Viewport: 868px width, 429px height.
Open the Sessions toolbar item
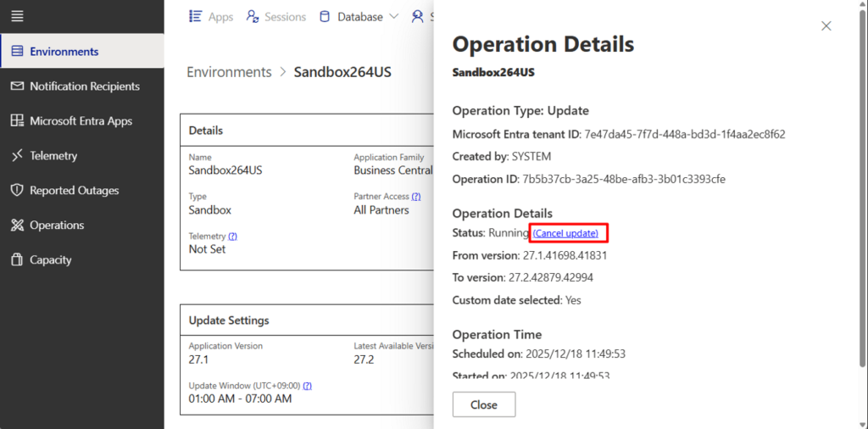tap(275, 17)
